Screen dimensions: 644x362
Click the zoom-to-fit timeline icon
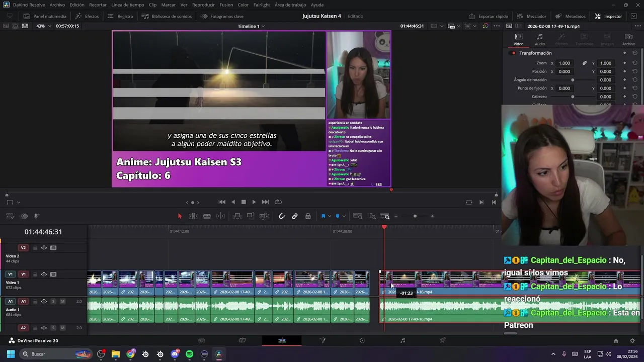358,216
